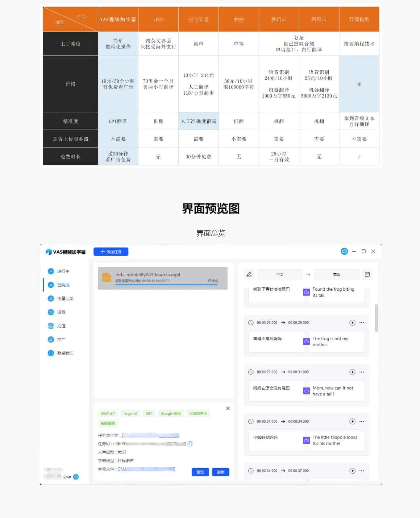The image size is (420, 518).
Task: Click the subtitle list vertical scrollbar
Action: [377, 318]
